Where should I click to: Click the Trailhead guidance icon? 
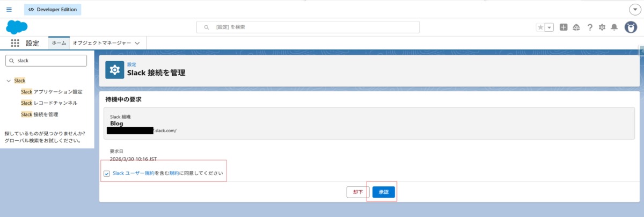click(576, 27)
